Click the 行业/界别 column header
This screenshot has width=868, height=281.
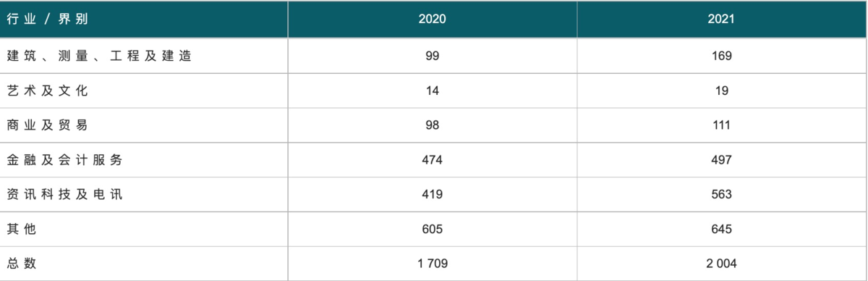[47, 20]
